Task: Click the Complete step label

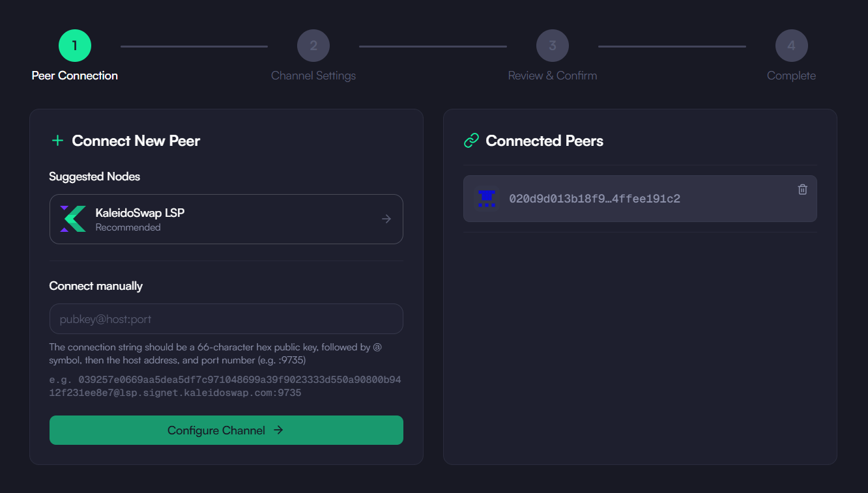Action: (x=791, y=76)
